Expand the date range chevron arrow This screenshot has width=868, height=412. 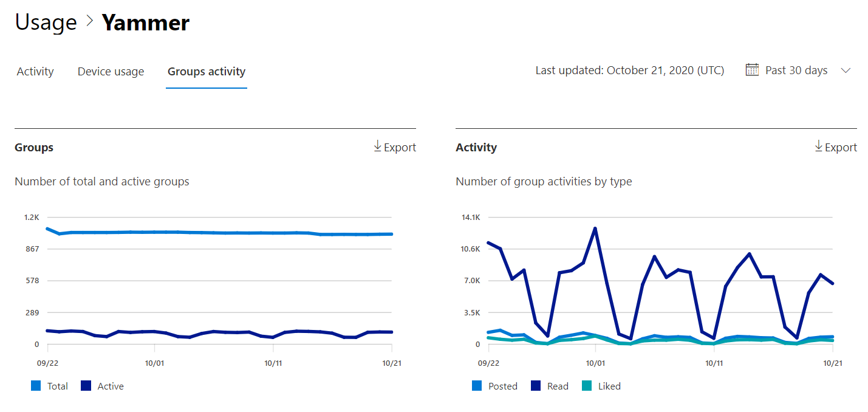(x=846, y=70)
